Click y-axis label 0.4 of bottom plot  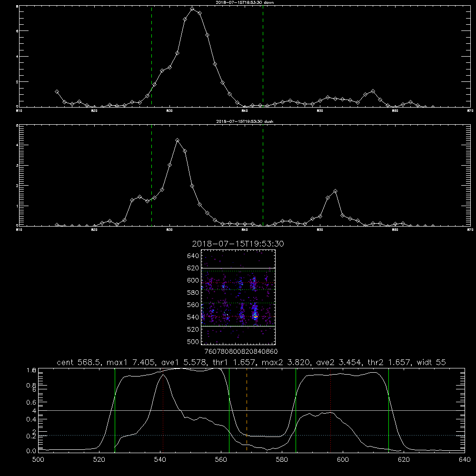tap(31, 419)
